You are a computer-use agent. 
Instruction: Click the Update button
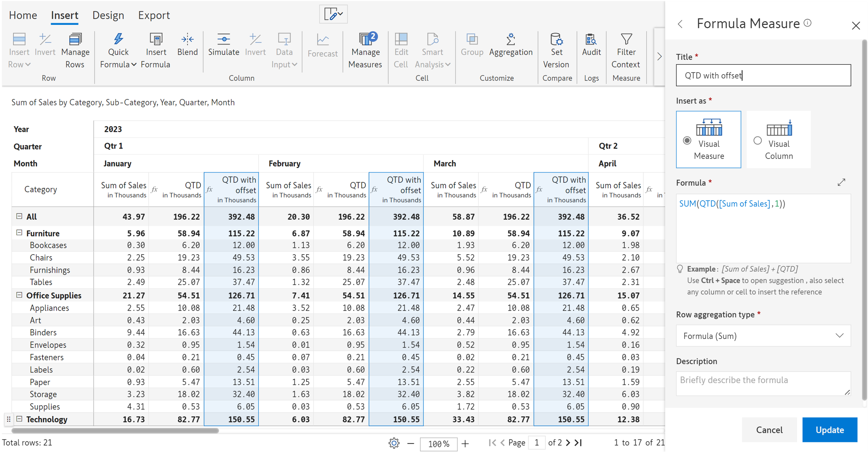point(829,430)
